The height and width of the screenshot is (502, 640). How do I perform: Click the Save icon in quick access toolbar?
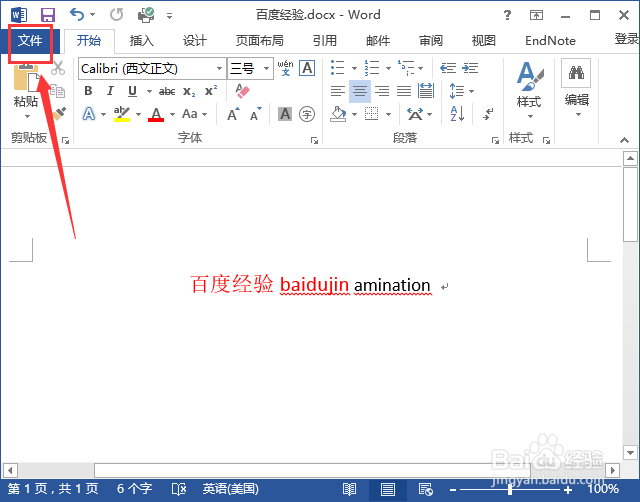point(48,15)
